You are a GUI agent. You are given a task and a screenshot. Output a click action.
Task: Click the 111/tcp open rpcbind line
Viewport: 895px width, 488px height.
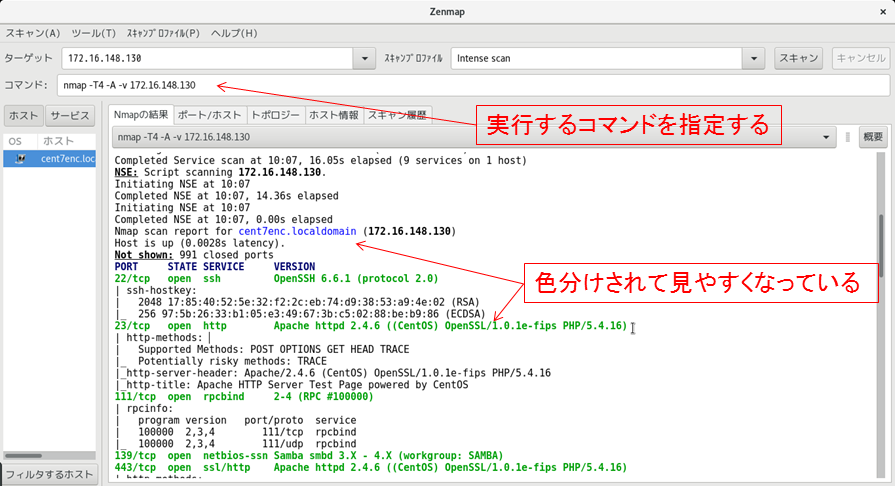[244, 397]
